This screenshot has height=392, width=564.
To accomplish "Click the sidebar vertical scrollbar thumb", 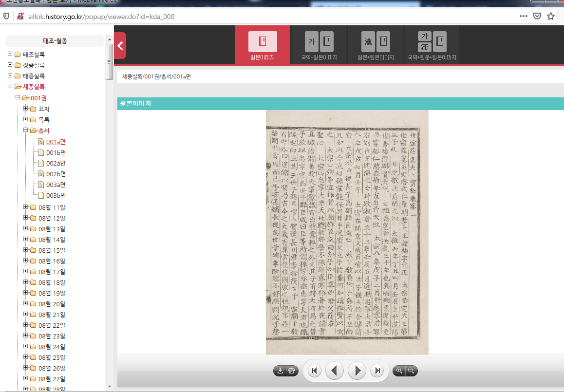I will (109, 61).
